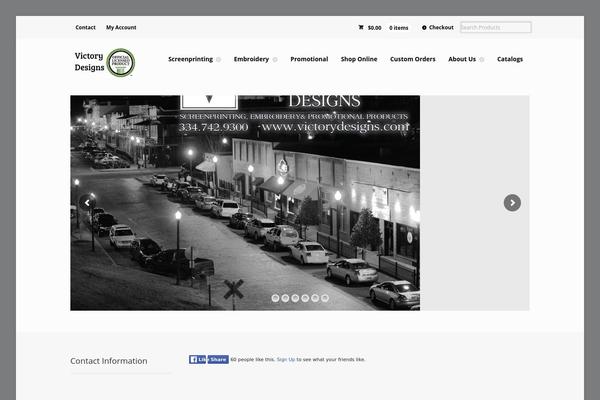Click the downtown street slide image

pos(245,203)
